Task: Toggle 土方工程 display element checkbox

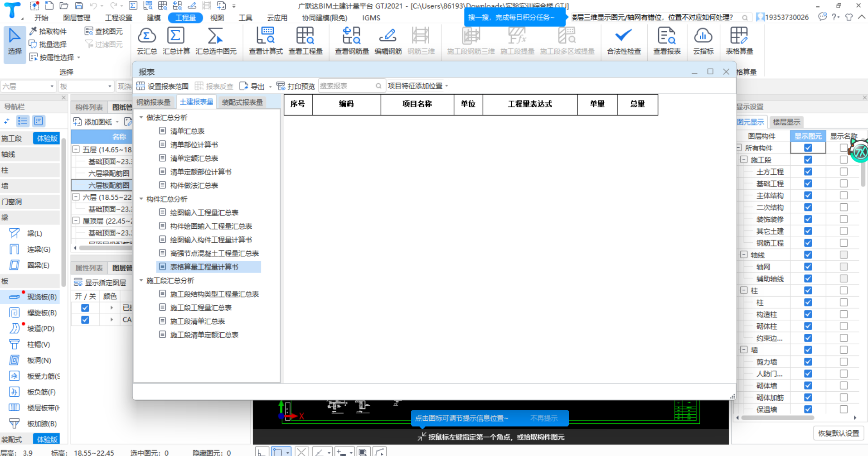Action: click(808, 172)
